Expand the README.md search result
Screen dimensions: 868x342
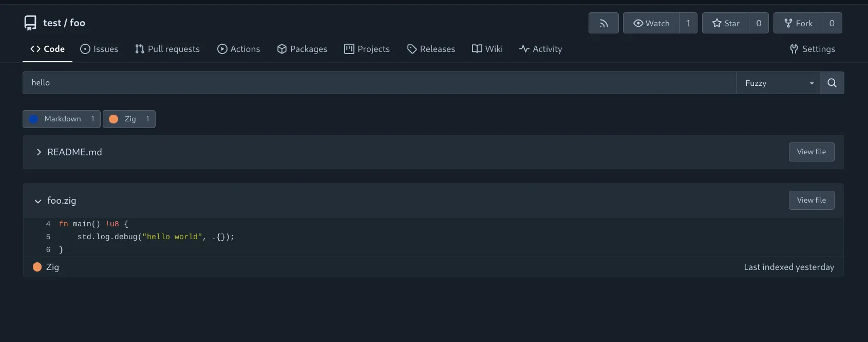[39, 152]
